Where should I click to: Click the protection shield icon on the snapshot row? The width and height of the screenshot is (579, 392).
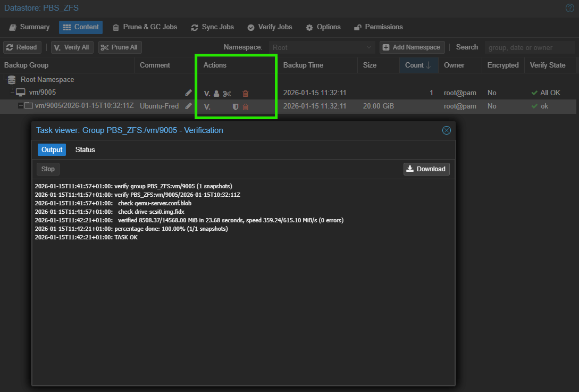pyautogui.click(x=235, y=107)
